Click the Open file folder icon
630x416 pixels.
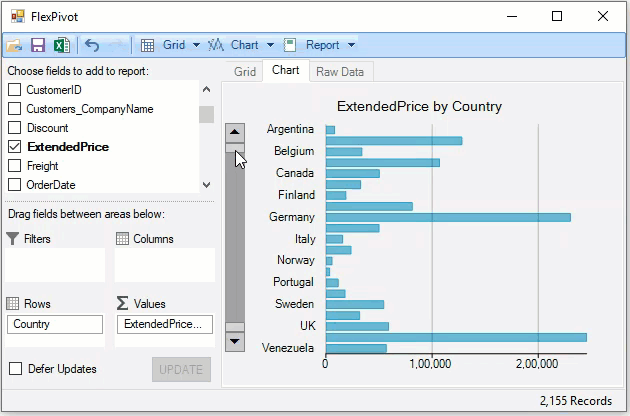tap(14, 45)
